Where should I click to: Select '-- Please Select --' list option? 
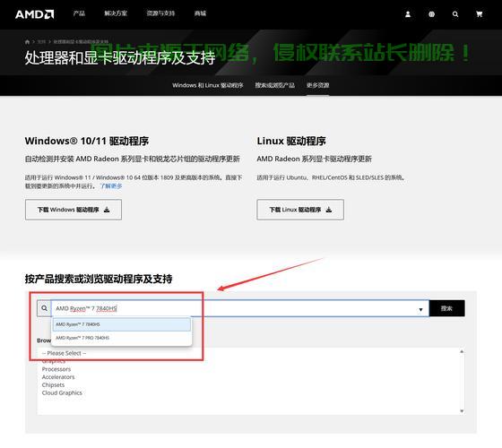point(64,353)
